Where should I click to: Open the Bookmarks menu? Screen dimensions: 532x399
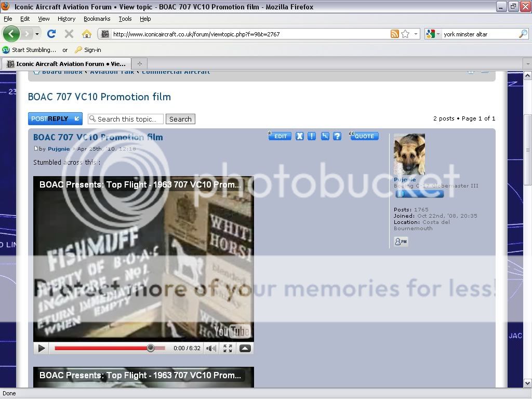click(97, 19)
